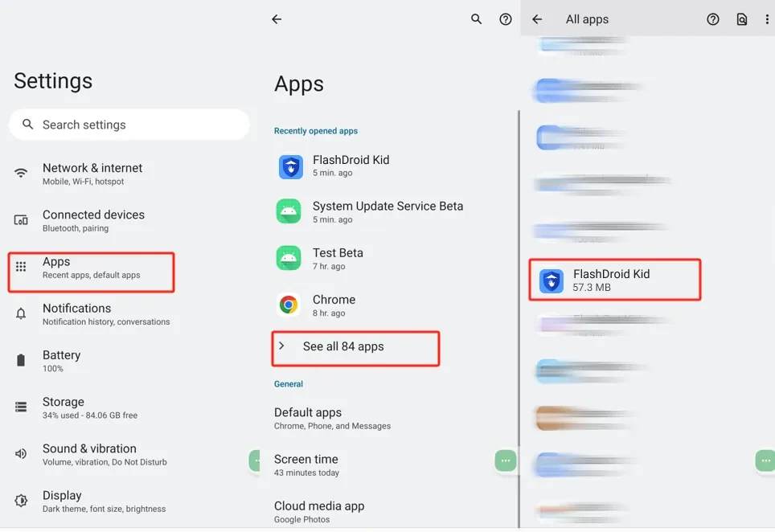Expand See all 84 apps

[x=355, y=348]
